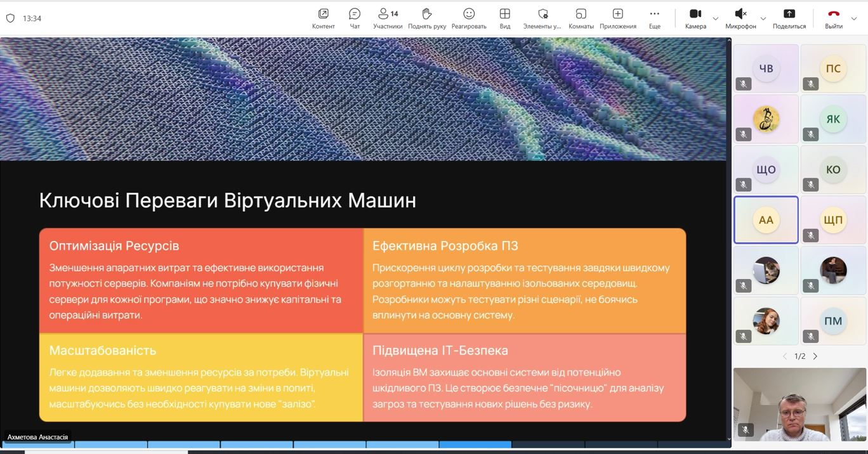The width and height of the screenshot is (868, 454).
Task: Click Поделиться to share screen
Action: point(789,18)
